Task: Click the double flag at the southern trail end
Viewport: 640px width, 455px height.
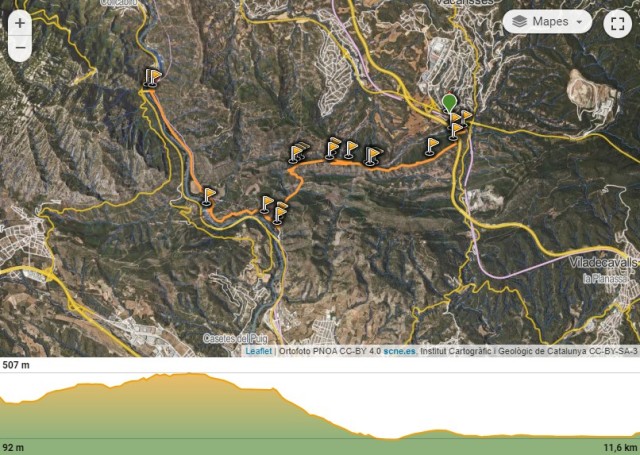Action: coord(280,213)
